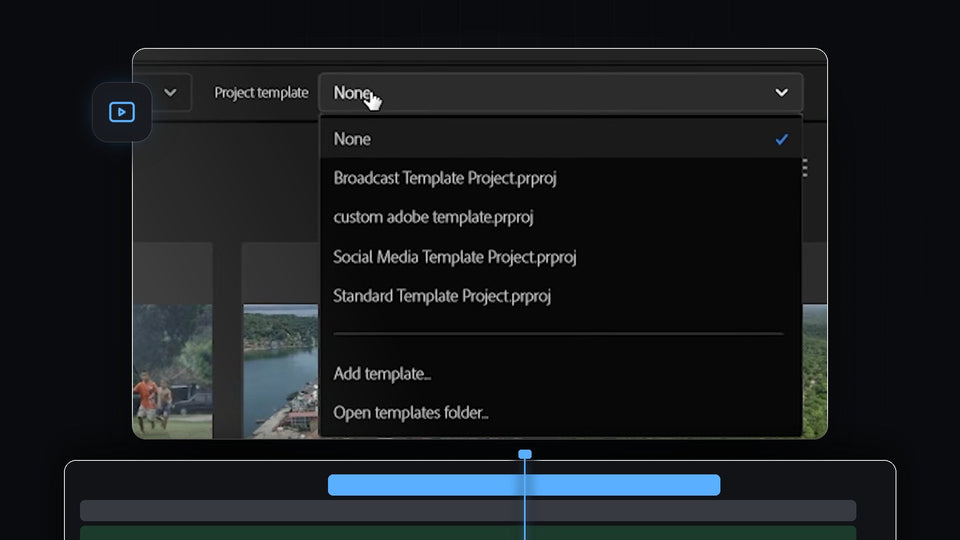Click the blue playhead handle on timeline
The image size is (960, 540).
click(525, 454)
